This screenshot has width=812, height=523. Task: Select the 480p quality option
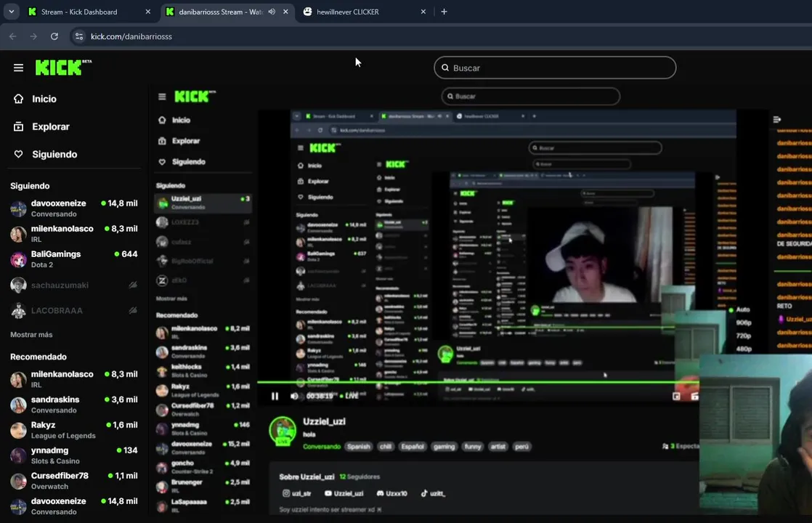pyautogui.click(x=744, y=349)
